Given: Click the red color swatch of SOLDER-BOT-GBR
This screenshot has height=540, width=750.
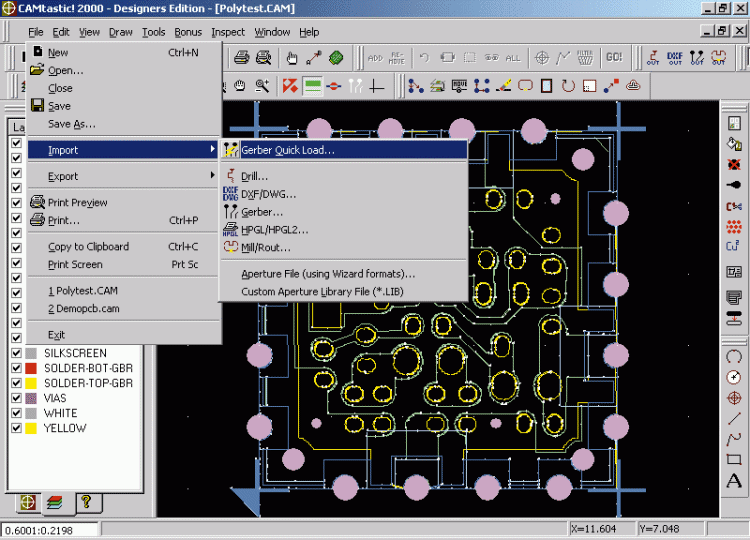Looking at the screenshot, I should pyautogui.click(x=31, y=368).
